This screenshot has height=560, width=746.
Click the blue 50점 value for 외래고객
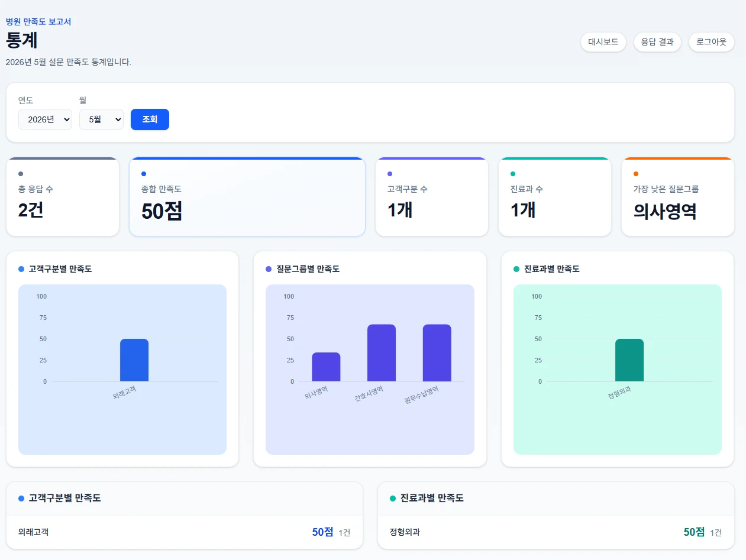point(323,532)
